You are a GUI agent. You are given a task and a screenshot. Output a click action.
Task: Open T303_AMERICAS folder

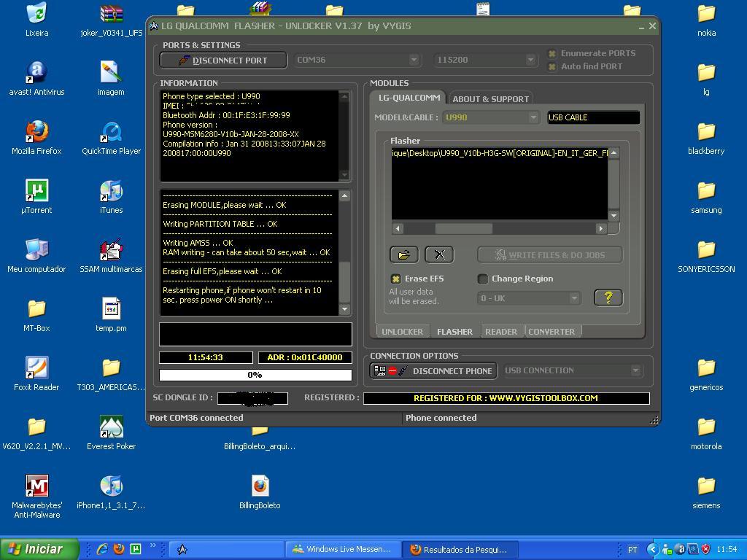pos(111,367)
